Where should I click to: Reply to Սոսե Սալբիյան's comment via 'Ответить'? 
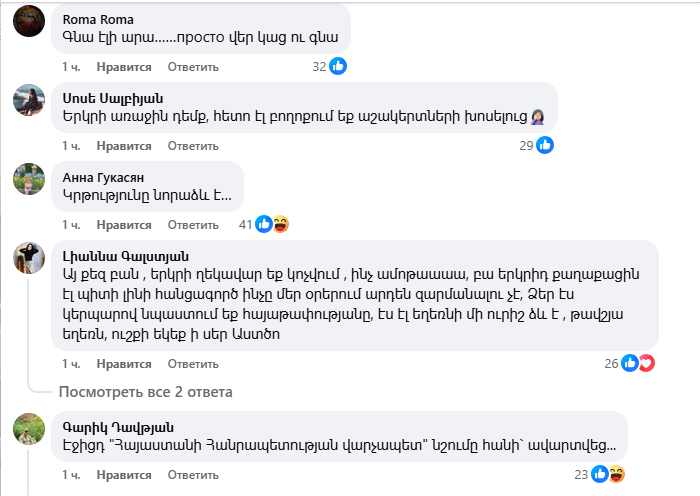pyautogui.click(x=193, y=146)
